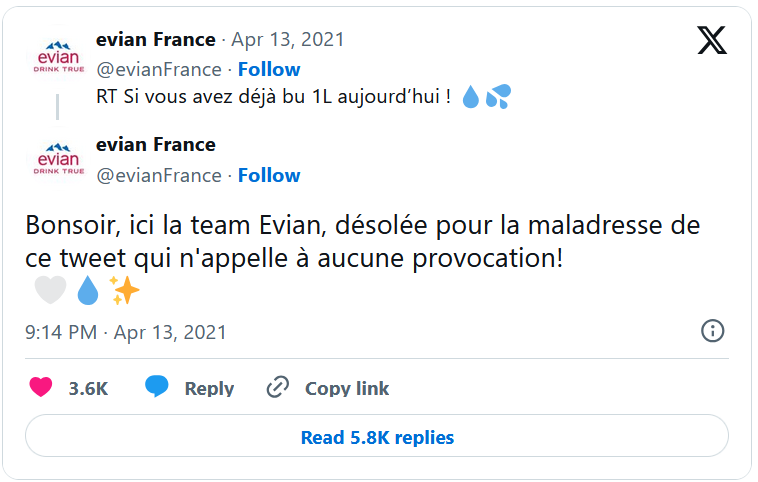Open the X logo icon
The image size is (758, 482).
pyautogui.click(x=712, y=40)
